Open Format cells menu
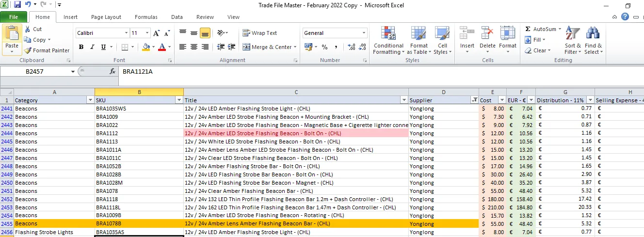Image resolution: width=644 pixels, height=237 pixels. [x=508, y=40]
